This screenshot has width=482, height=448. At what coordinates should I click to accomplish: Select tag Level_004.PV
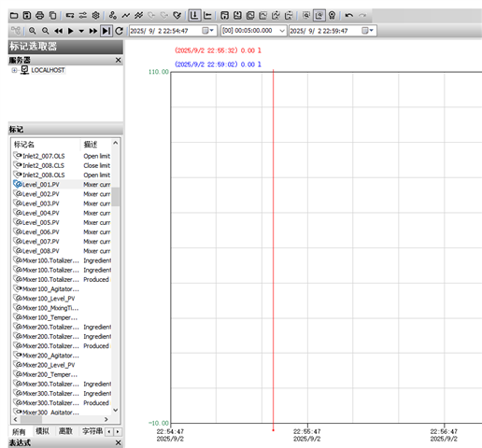[x=41, y=213]
